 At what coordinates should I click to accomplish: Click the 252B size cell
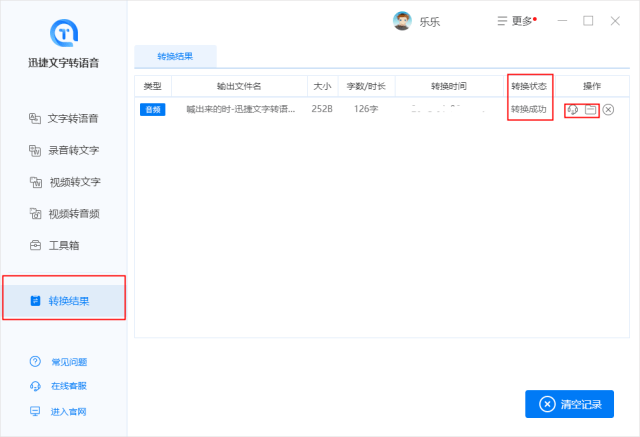pos(322,109)
